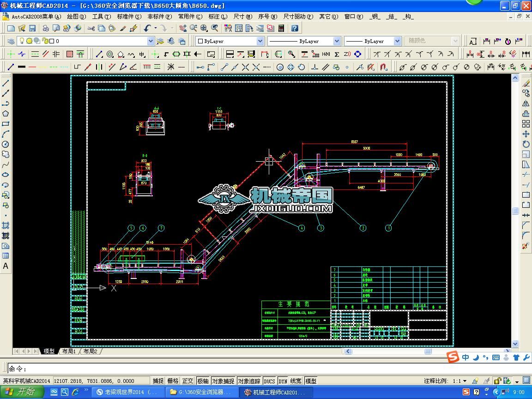Click the Pan realtime hand icon
Image resolution: width=532 pixels, height=399 pixels.
coord(182,28)
